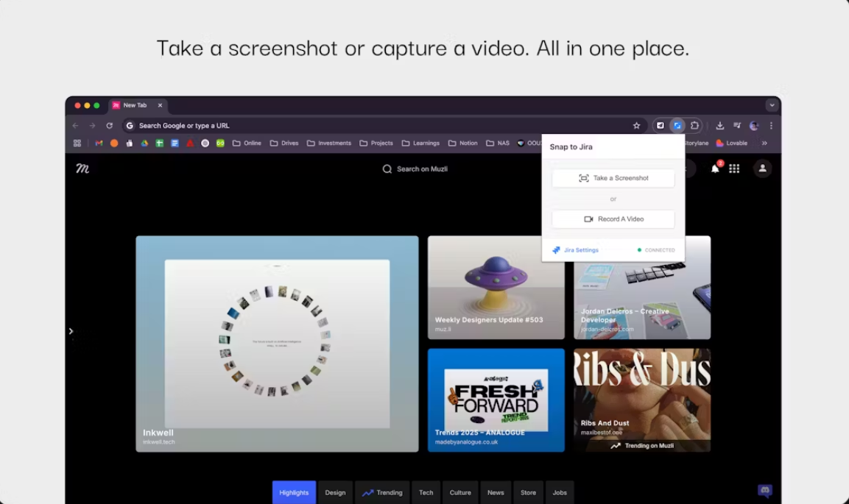Open the Inkwell featured card

(277, 344)
